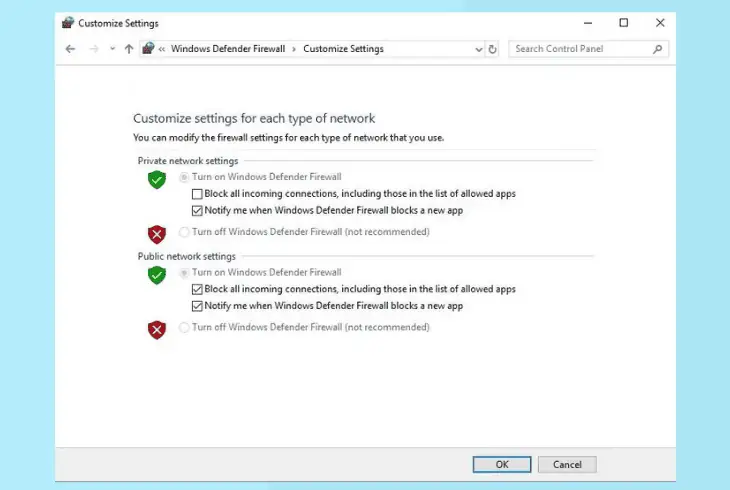Click green shield in Public network settings

157,275
